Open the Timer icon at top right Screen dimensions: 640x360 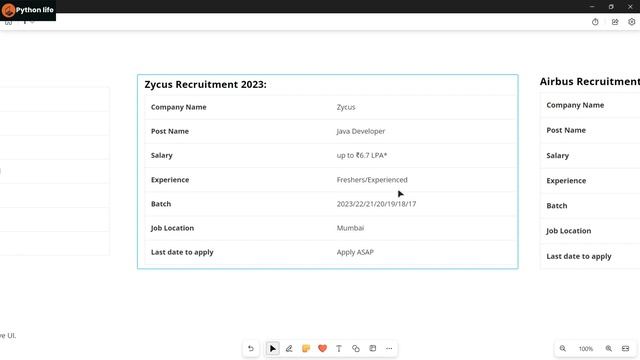(595, 22)
